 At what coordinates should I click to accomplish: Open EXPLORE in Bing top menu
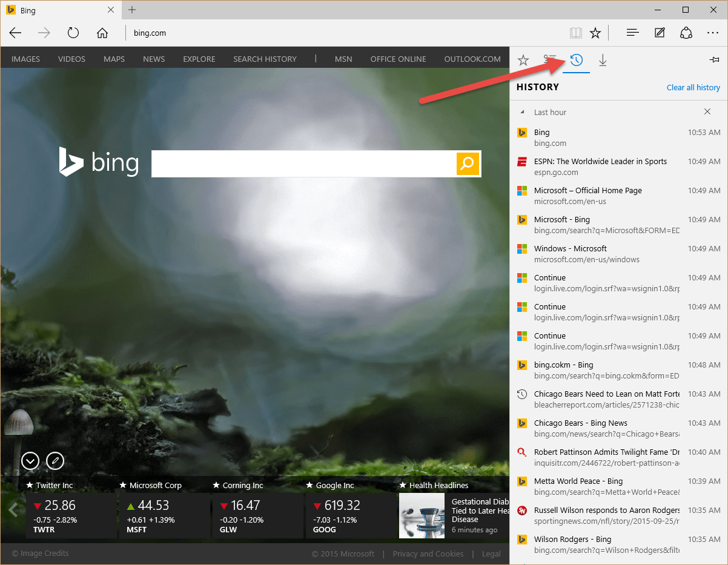coord(199,59)
